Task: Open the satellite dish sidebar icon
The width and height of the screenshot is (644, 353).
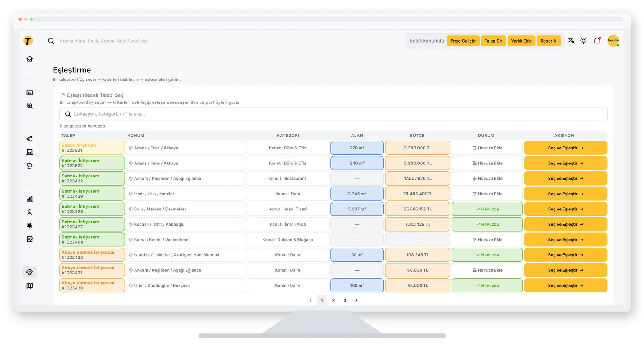Action: tap(30, 166)
